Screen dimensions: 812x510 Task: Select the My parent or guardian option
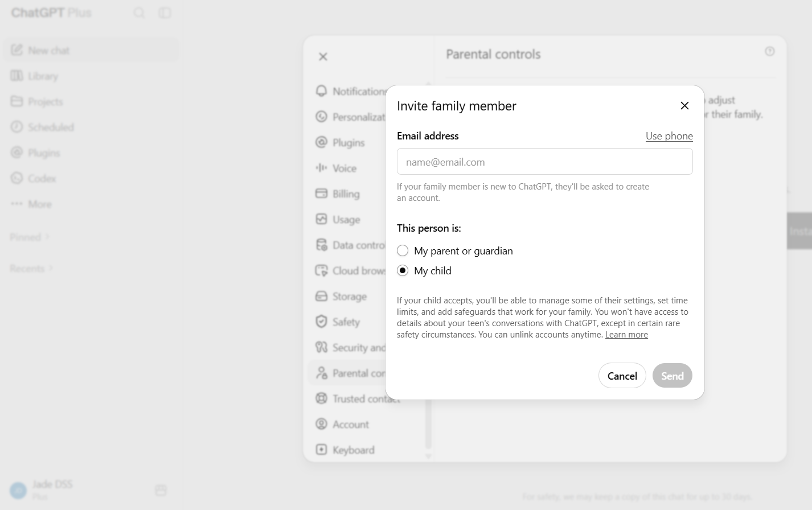point(403,250)
